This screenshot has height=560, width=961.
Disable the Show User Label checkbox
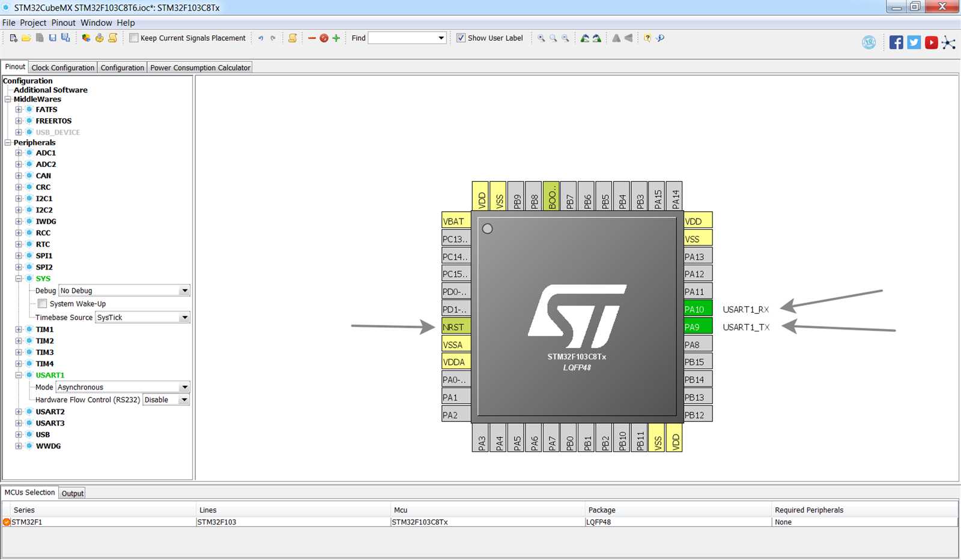point(460,38)
